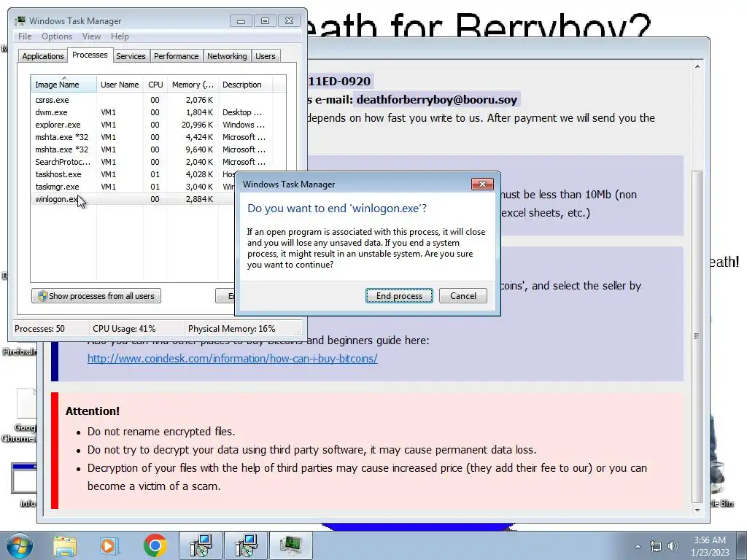This screenshot has width=747, height=560.
Task: Close the Windows Task Manager window
Action: click(x=289, y=21)
